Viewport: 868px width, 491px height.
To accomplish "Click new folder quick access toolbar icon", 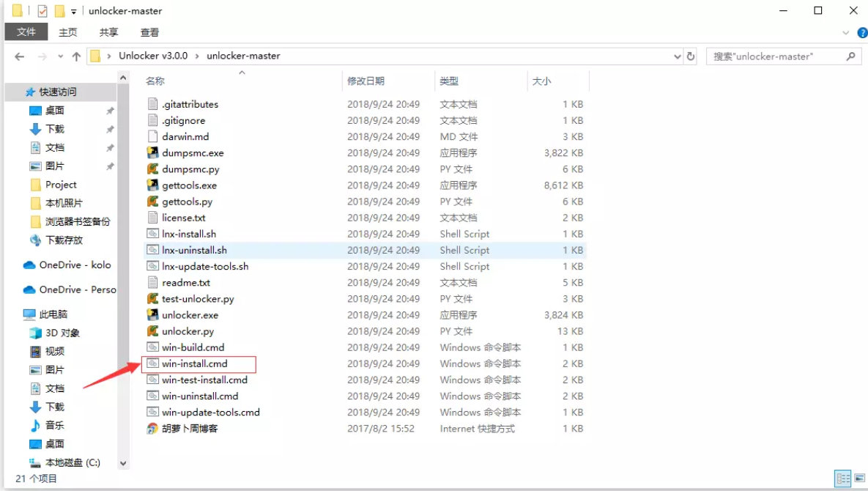I will pyautogui.click(x=60, y=10).
